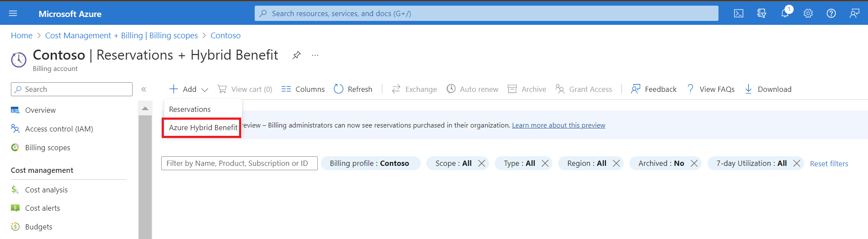Remove the 7-day Utilization filter with its X
The height and width of the screenshot is (239, 868).
pyautogui.click(x=797, y=163)
